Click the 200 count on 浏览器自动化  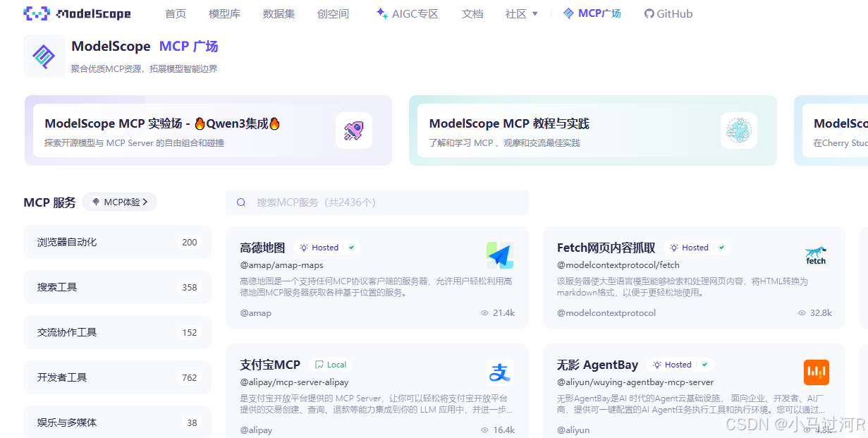190,242
